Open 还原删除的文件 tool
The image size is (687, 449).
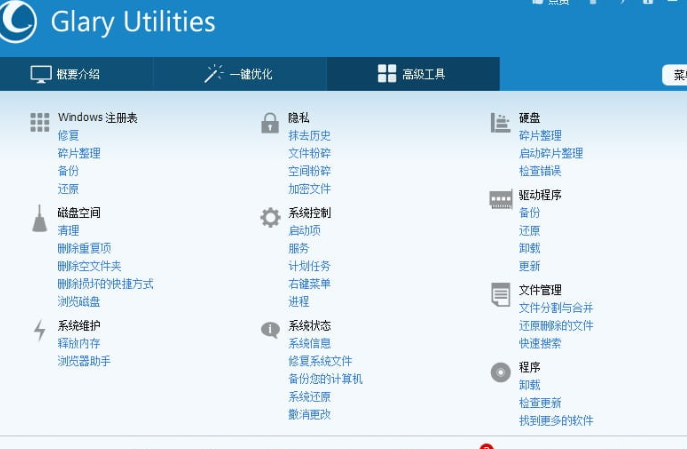tap(556, 325)
